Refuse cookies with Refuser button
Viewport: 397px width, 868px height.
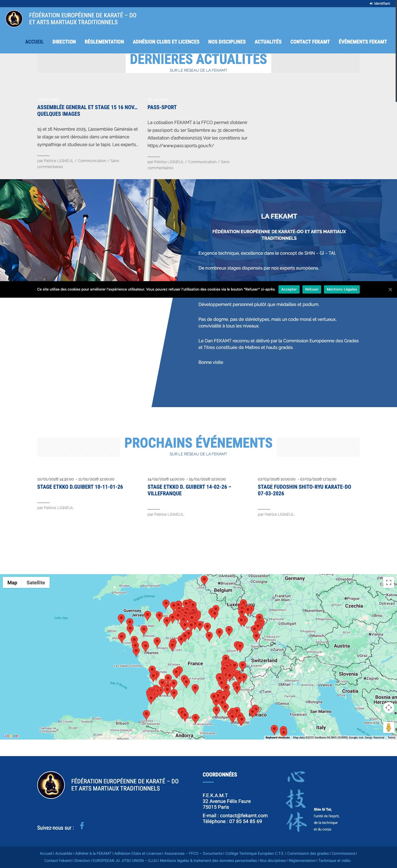pos(312,289)
